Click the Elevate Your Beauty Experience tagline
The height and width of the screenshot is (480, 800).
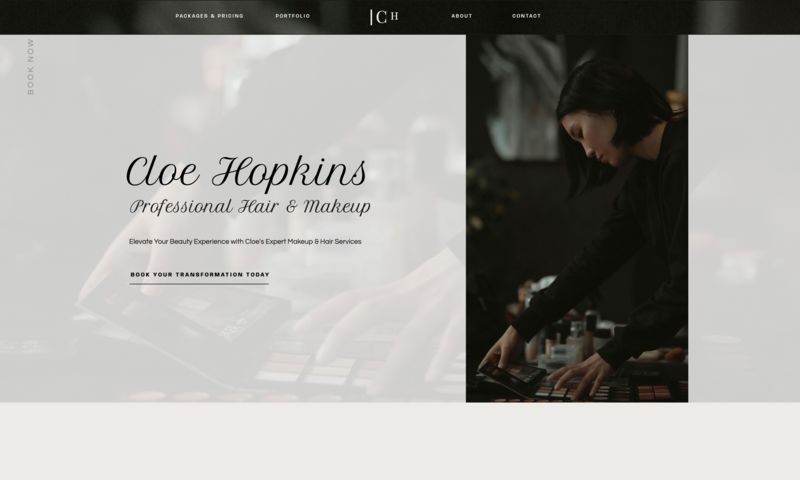pos(245,242)
